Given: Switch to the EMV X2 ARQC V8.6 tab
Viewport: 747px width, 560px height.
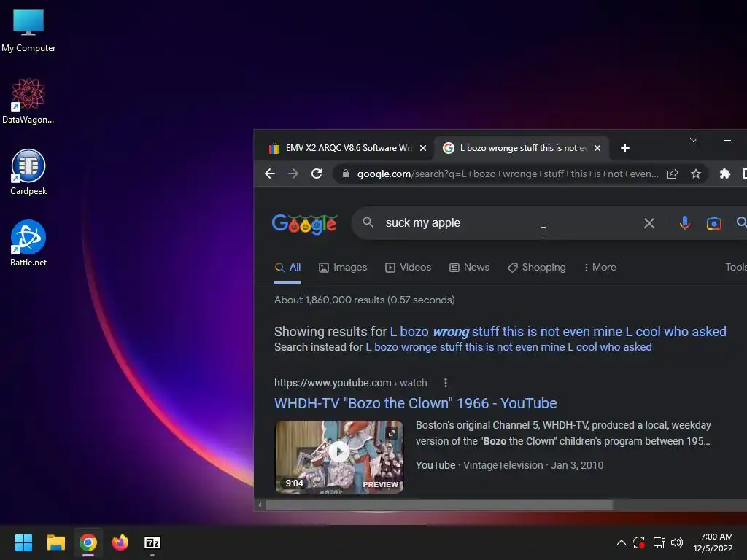Looking at the screenshot, I should tap(349, 148).
